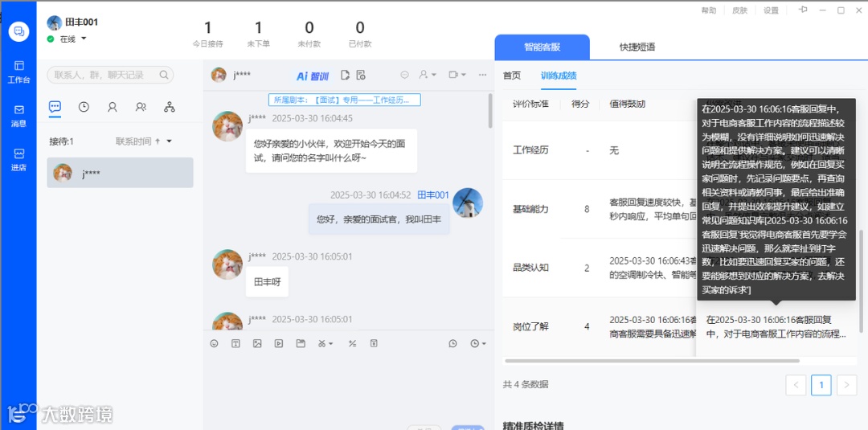Click the score table horizontal scrollbar
This screenshot has width=868, height=430.
pyautogui.click(x=652, y=361)
